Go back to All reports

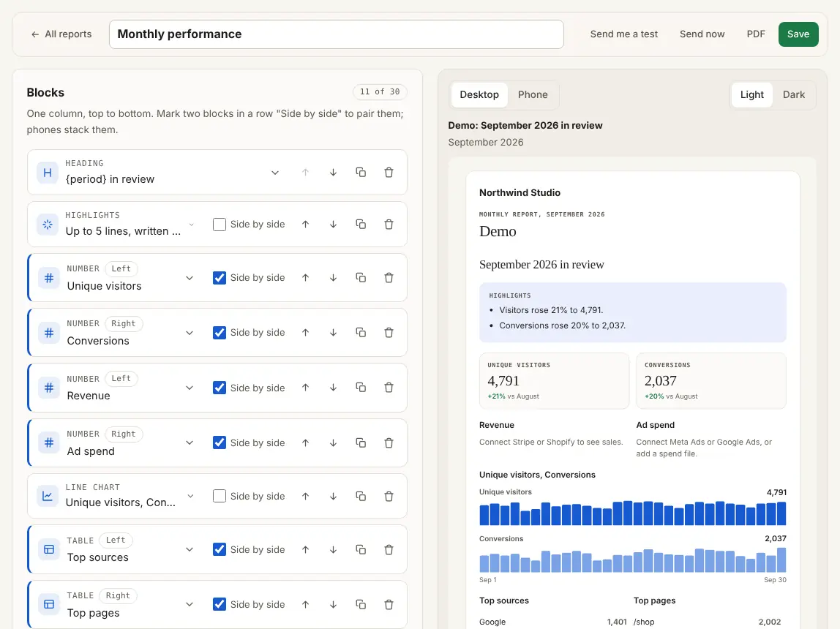coord(61,34)
